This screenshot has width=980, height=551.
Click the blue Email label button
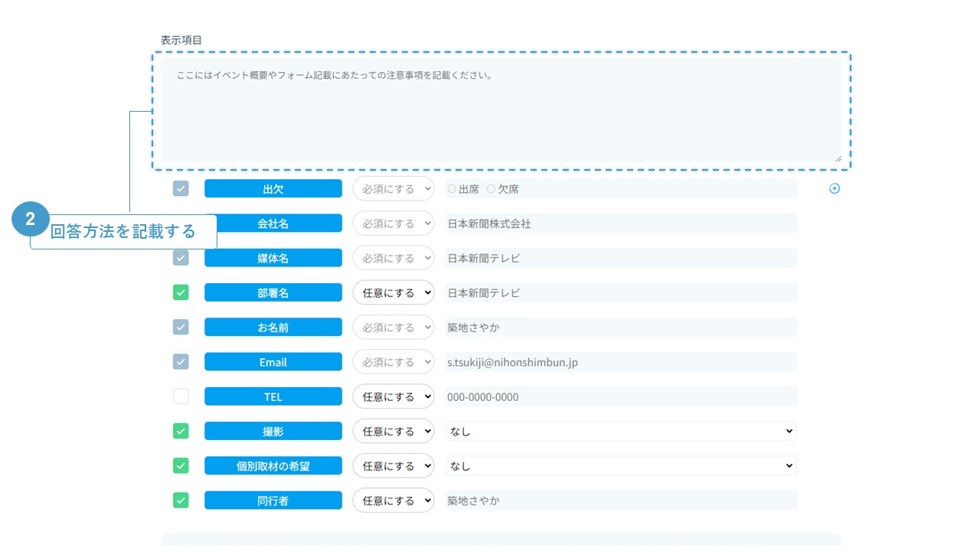click(273, 362)
